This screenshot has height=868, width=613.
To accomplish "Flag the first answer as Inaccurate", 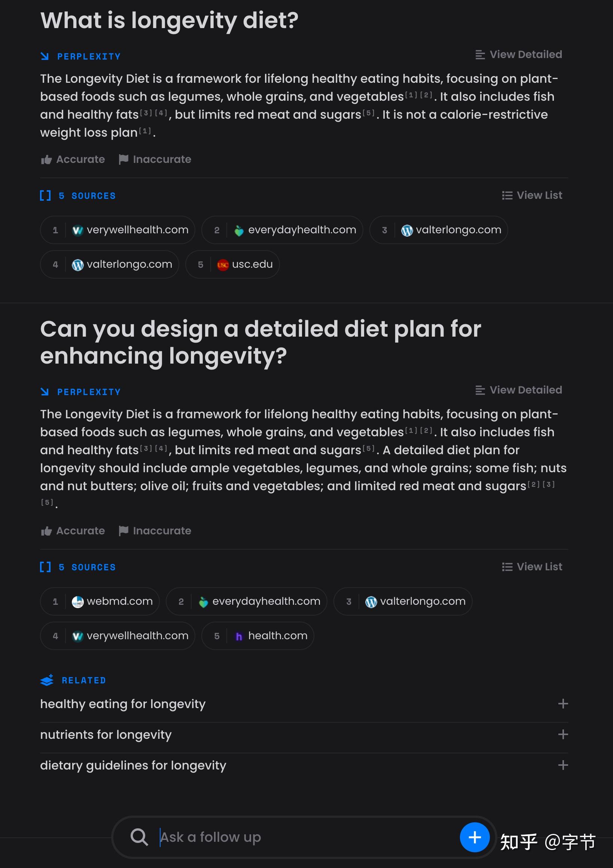I will tap(155, 160).
